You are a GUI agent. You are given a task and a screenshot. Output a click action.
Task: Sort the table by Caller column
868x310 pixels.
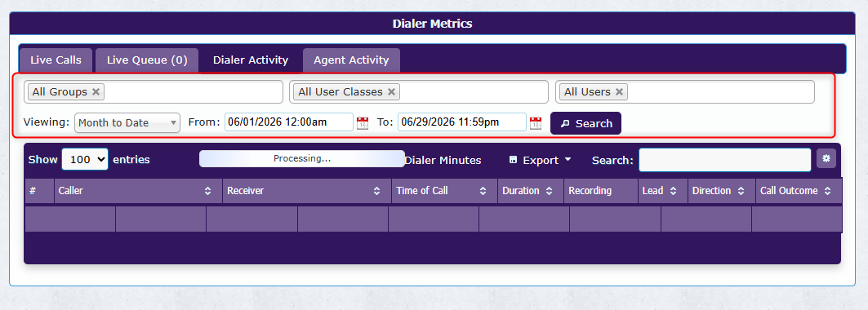pyautogui.click(x=138, y=191)
